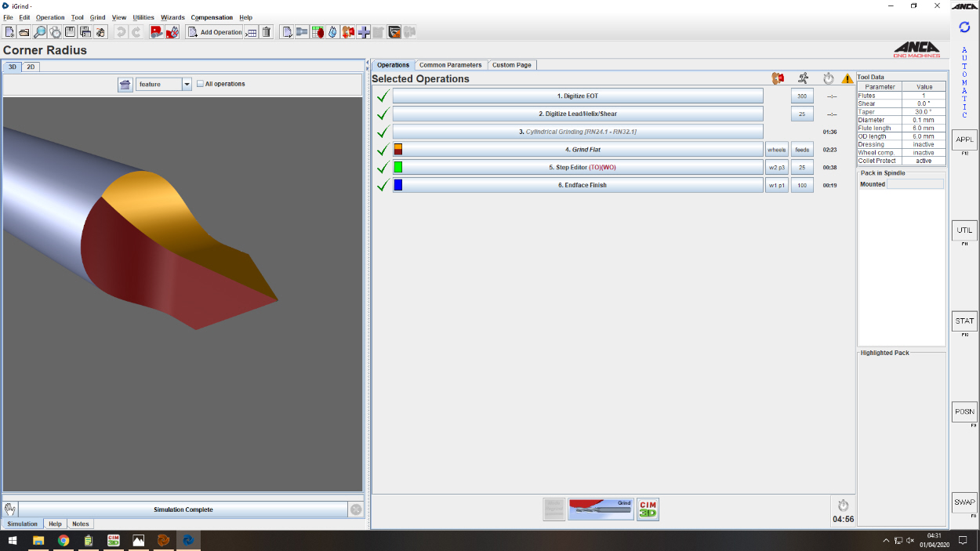Click the green swatch on Step Editor

(398, 168)
